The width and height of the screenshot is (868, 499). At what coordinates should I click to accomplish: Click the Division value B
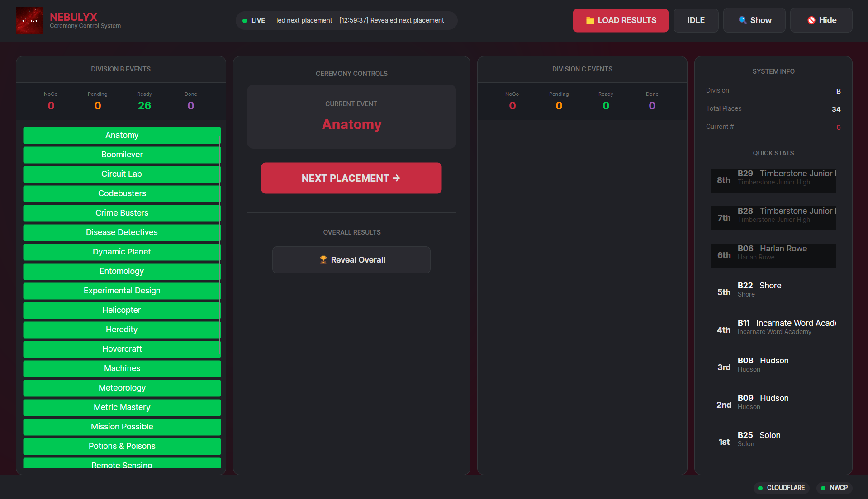[838, 91]
